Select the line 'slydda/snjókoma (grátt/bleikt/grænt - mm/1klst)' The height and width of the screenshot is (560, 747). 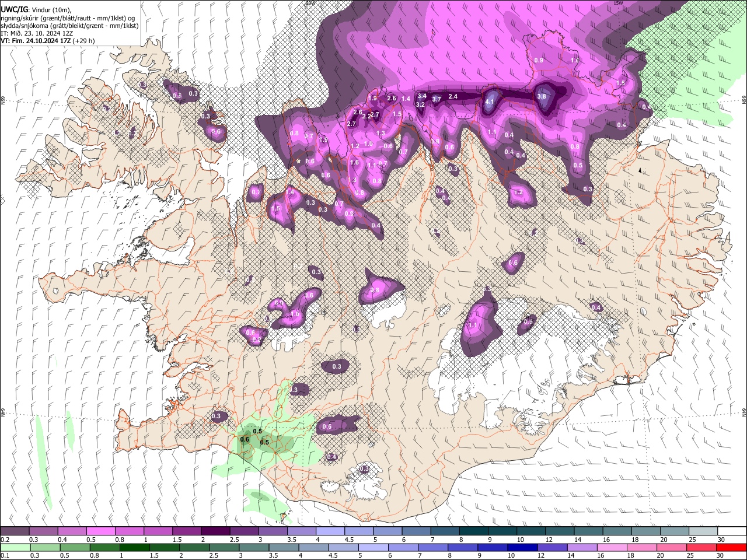tap(69, 26)
